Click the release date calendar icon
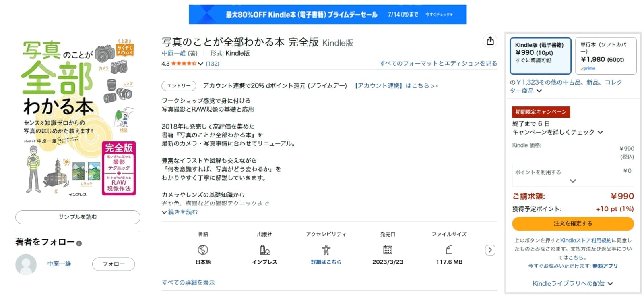The height and width of the screenshot is (295, 644). [388, 250]
